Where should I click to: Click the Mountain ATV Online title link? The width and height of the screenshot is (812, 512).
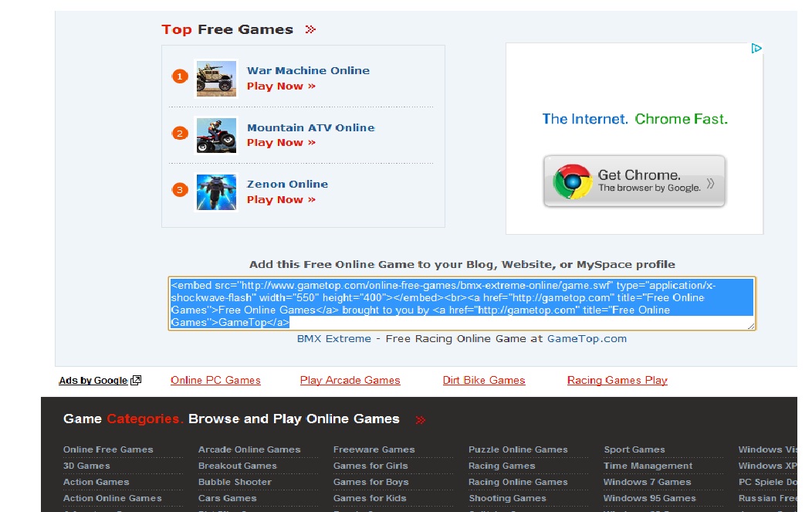pos(311,127)
